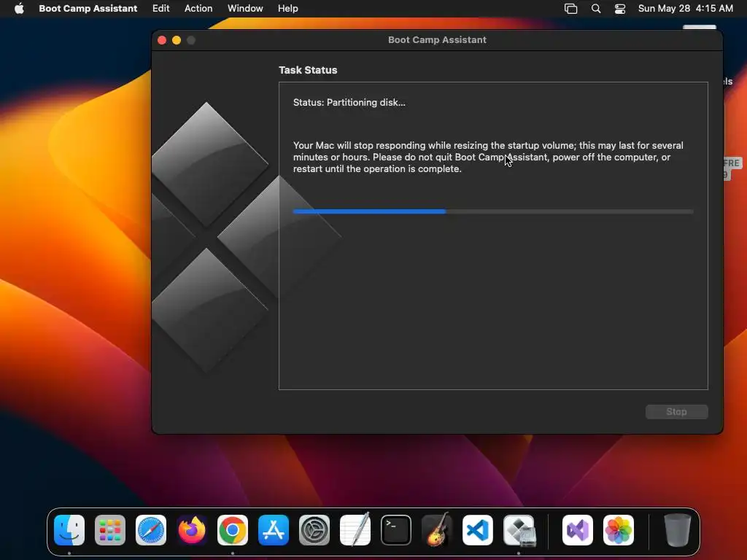Open System Settings from the dock
This screenshot has width=747, height=560.
point(314,530)
